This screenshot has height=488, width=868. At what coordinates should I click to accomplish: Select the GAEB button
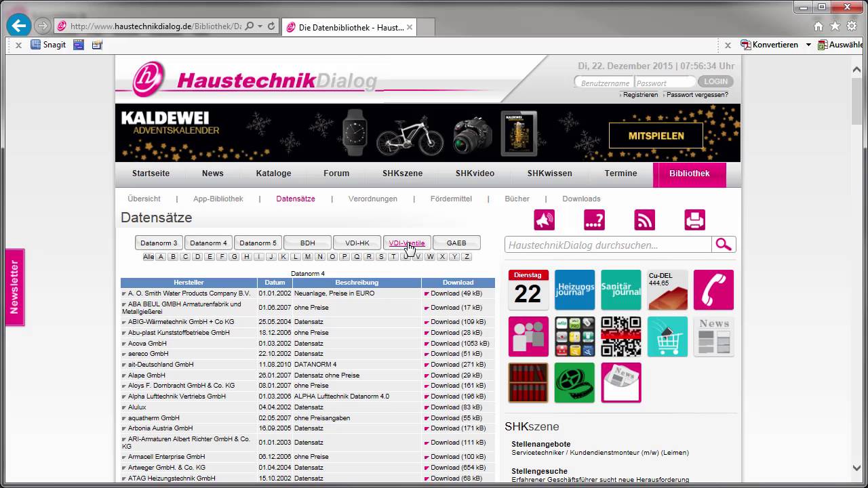coord(456,243)
